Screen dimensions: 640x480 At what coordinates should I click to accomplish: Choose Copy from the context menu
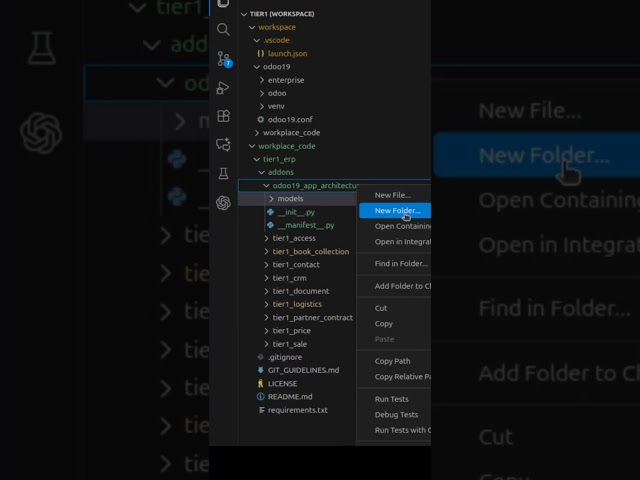[395, 324]
